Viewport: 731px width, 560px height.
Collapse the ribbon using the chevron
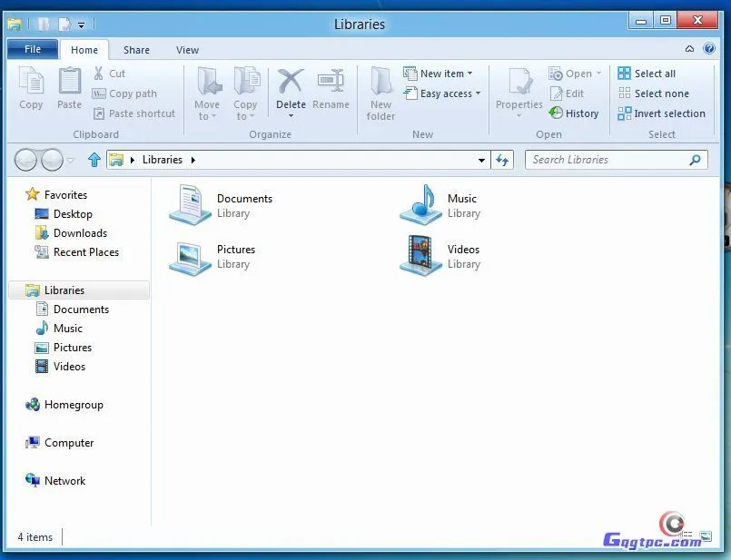point(689,49)
